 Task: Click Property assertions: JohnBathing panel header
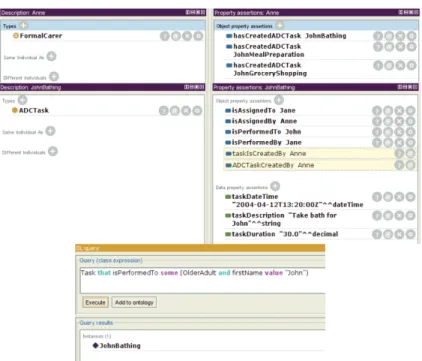point(315,87)
